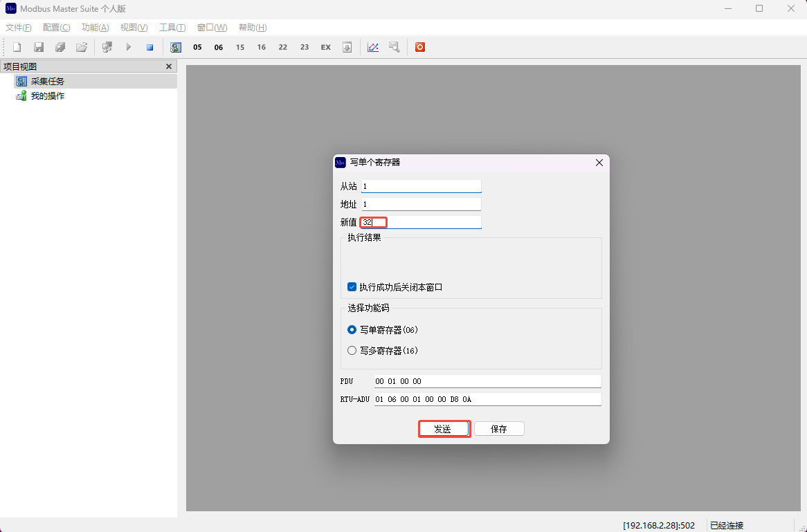The height and width of the screenshot is (532, 807).
Task: Click the red record icon
Action: pos(419,47)
